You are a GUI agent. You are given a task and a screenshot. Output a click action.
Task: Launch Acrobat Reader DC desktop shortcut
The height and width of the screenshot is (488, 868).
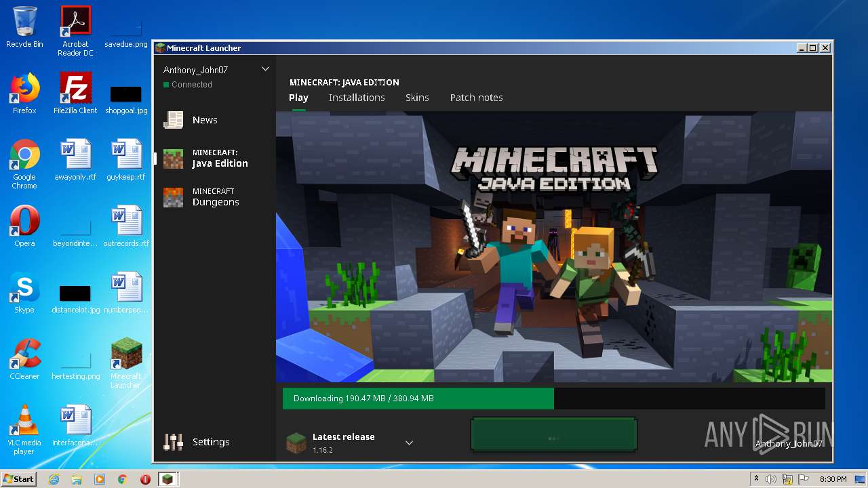(x=75, y=31)
